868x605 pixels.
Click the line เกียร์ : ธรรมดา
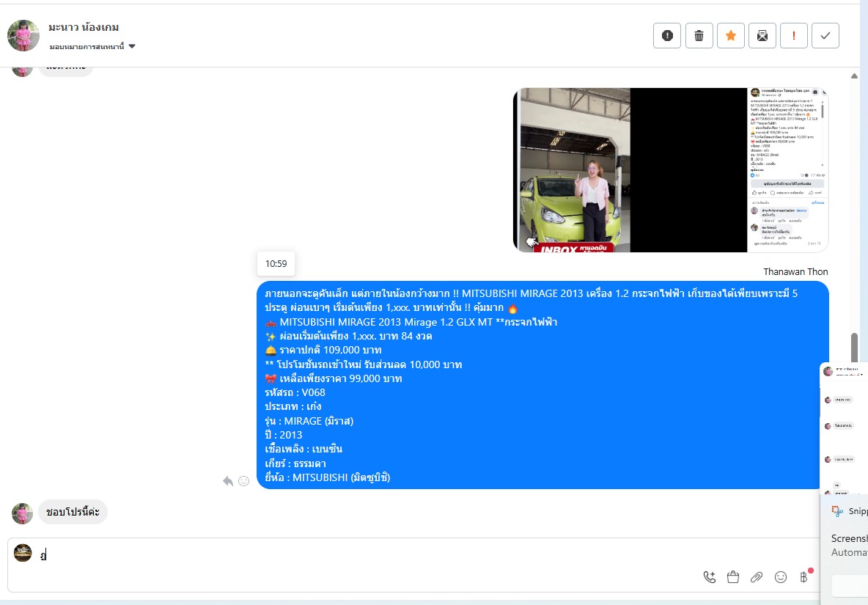click(x=295, y=463)
